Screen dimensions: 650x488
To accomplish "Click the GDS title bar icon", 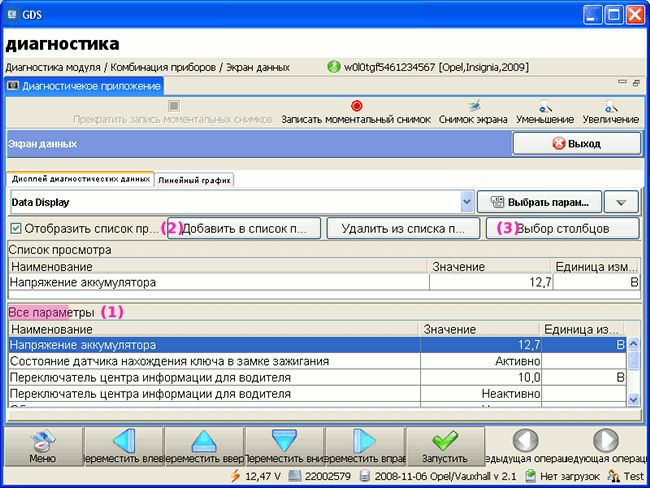I will 12,15.
